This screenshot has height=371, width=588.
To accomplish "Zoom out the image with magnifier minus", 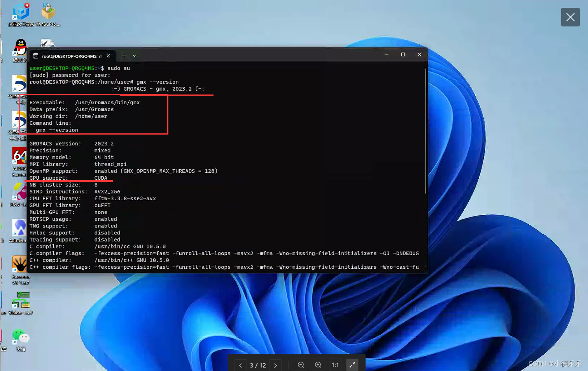I will [301, 365].
